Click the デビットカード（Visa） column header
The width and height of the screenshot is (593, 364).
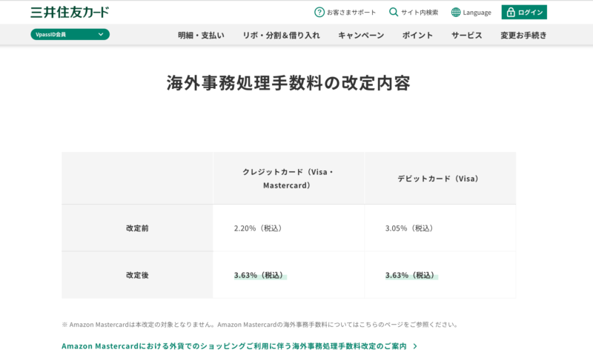[x=437, y=179]
